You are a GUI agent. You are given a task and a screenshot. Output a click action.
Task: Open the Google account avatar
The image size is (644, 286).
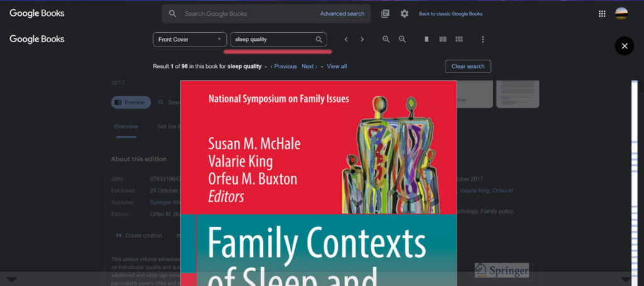(x=621, y=14)
